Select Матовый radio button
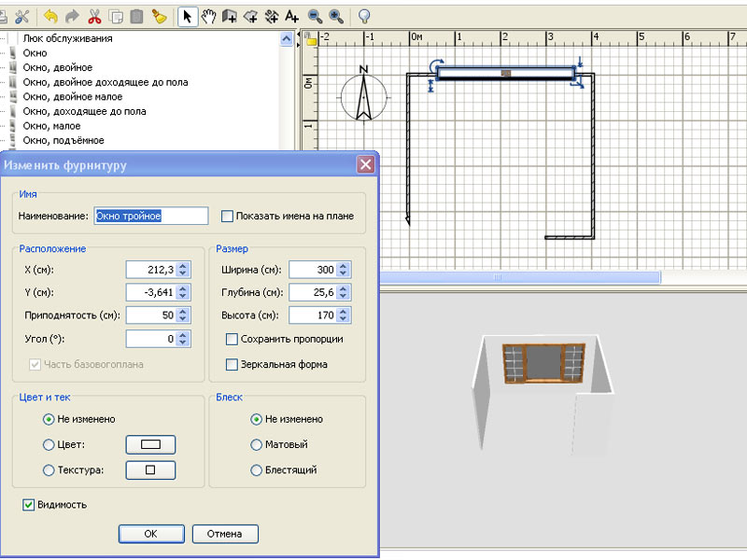 [256, 445]
